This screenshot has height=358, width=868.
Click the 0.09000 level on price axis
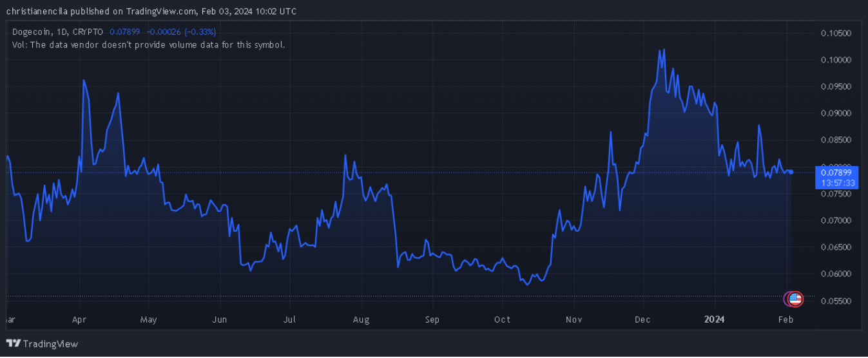[835, 113]
